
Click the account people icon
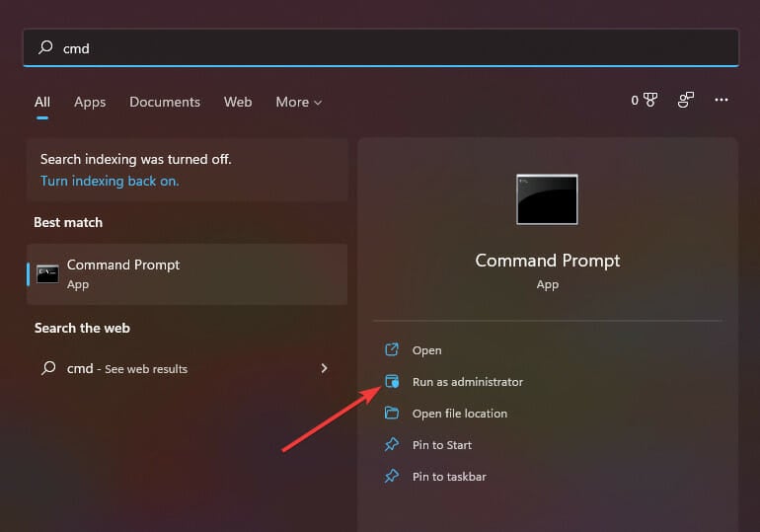tap(686, 100)
